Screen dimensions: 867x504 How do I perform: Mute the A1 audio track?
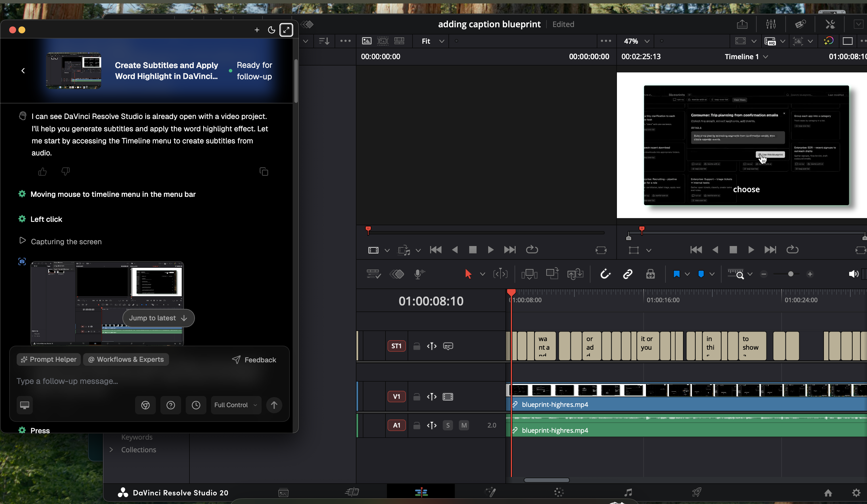pyautogui.click(x=464, y=425)
